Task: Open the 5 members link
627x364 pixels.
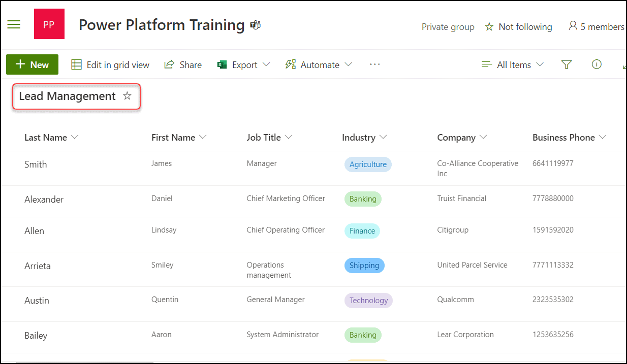Action: click(597, 27)
